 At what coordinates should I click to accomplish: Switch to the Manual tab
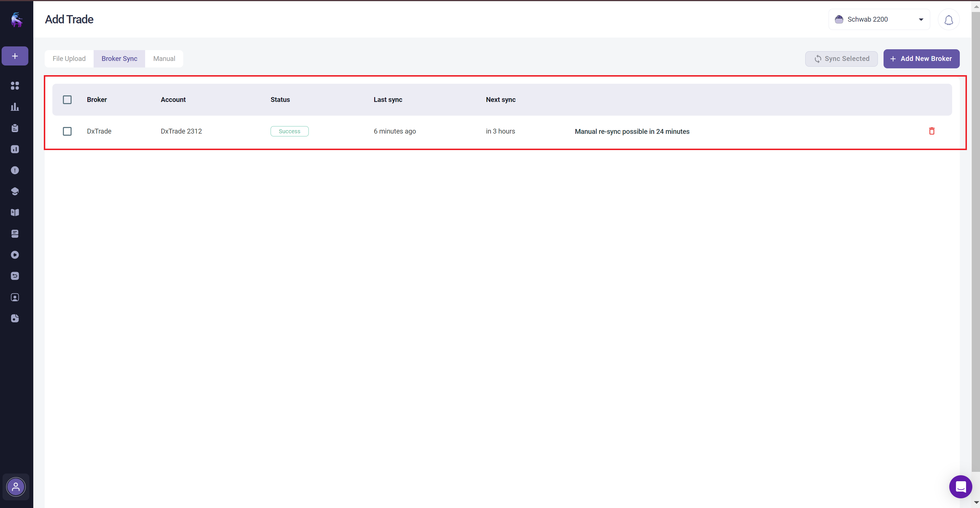point(164,59)
